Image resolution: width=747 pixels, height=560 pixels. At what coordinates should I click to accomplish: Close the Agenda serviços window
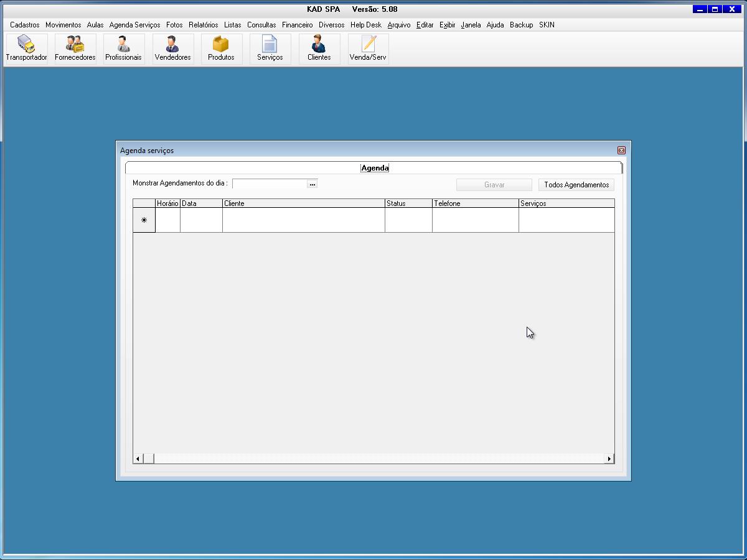tap(621, 150)
